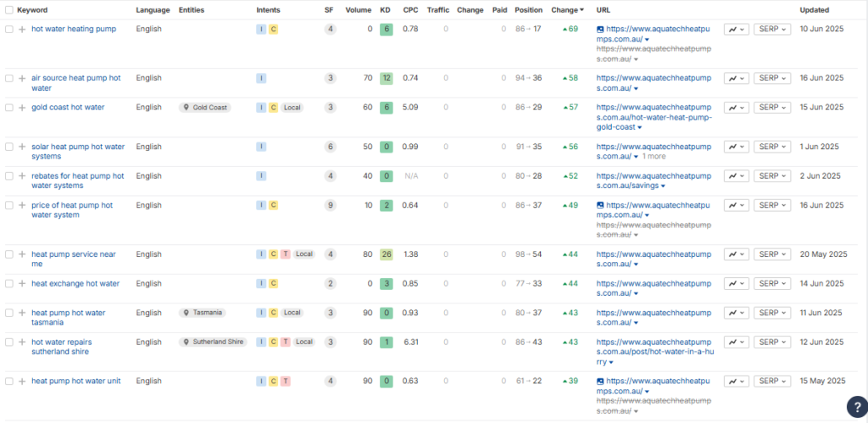Click the Sutherland Shire location entity tag
Screen dimensions: 868x423
pyautogui.click(x=213, y=342)
